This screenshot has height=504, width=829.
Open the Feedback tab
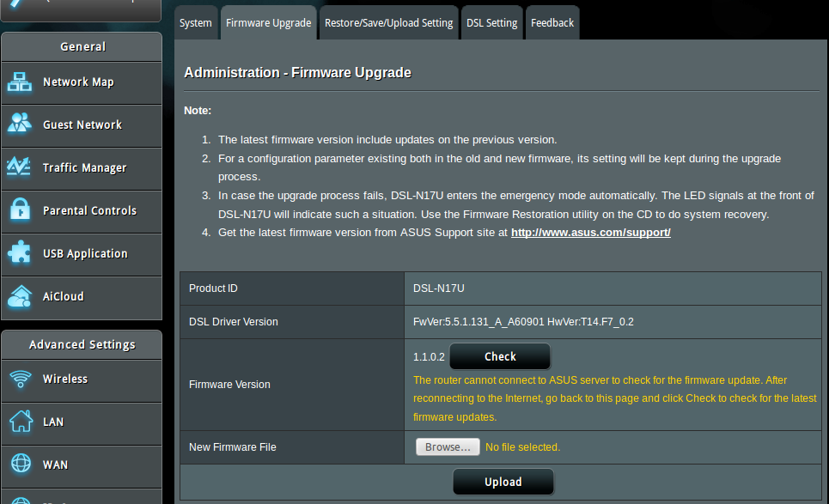coord(552,22)
